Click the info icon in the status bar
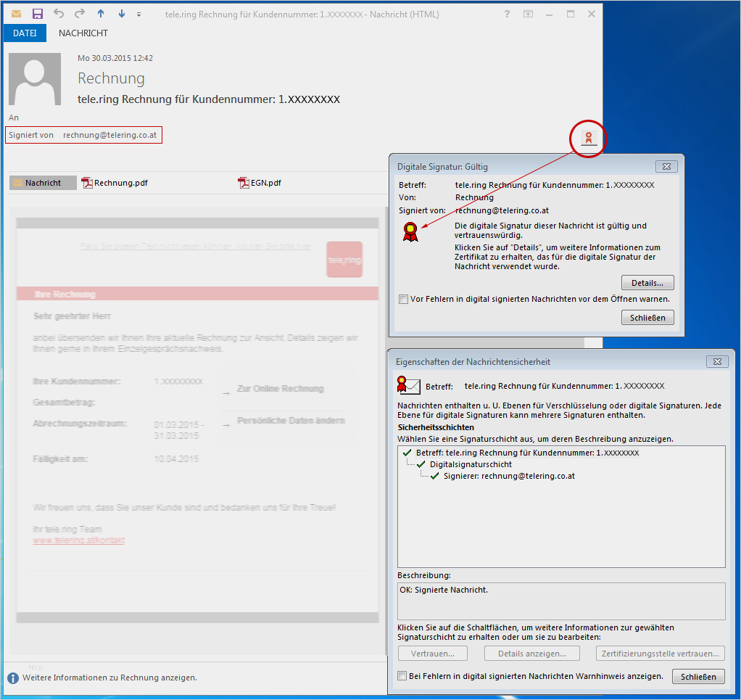The image size is (741, 700). [13, 678]
